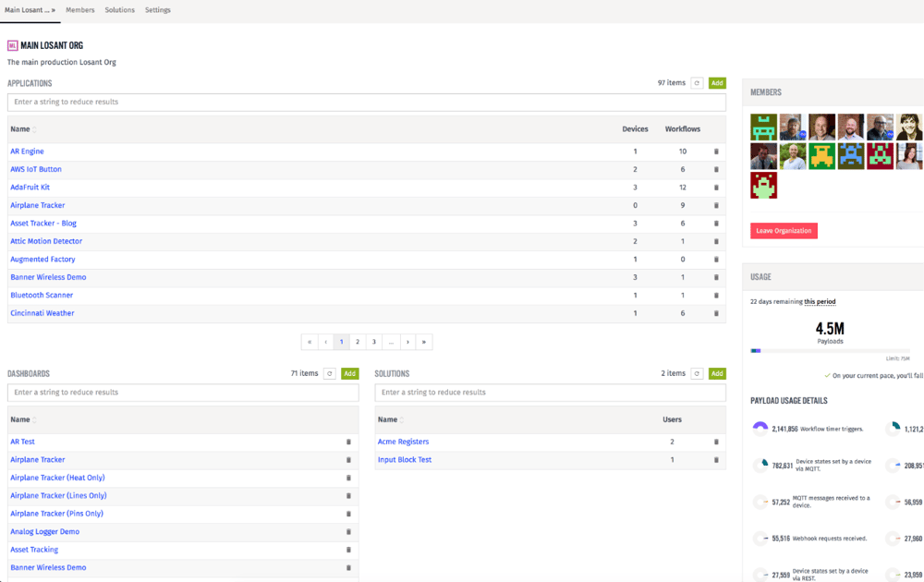Switch to the Members tab
924x582 pixels.
pyautogui.click(x=80, y=10)
